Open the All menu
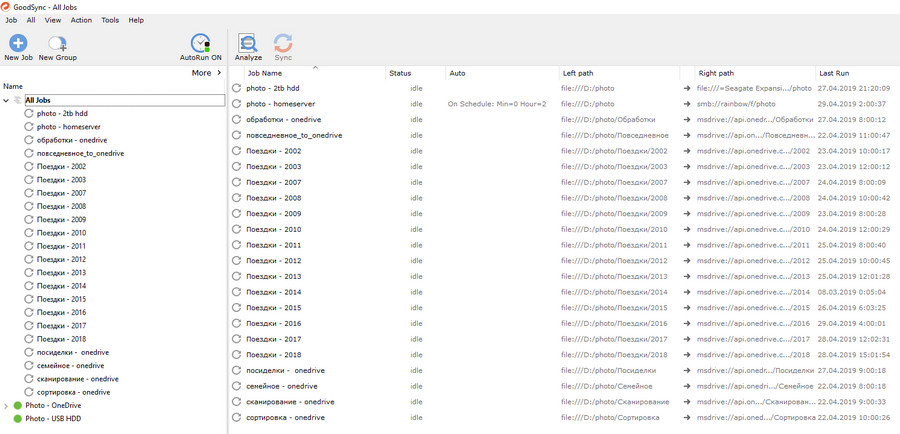This screenshot has width=900, height=434. [31, 20]
